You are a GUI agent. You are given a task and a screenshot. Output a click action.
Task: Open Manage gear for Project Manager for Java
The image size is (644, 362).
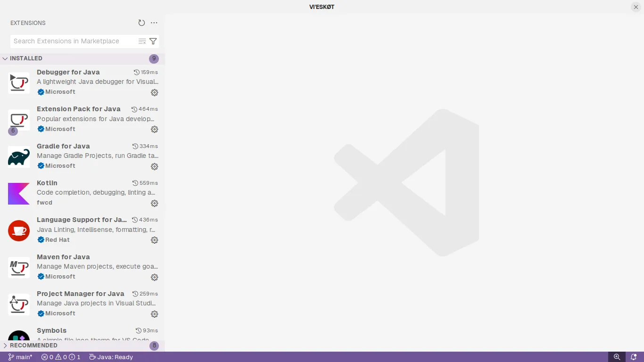click(x=154, y=314)
